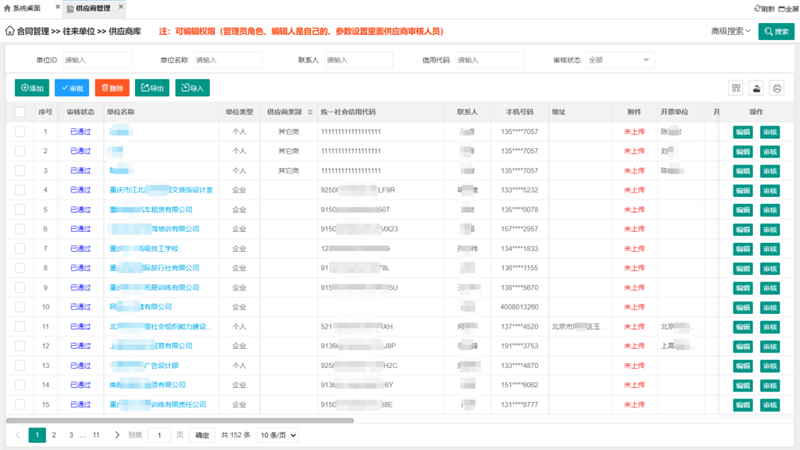
Task: Click the 联系人 input field
Action: coord(359,60)
